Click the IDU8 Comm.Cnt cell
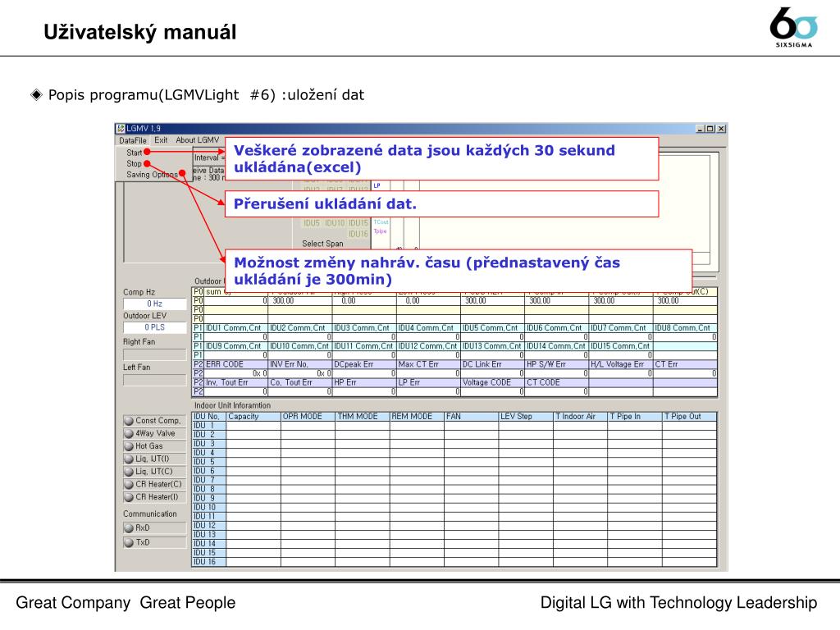This screenshot has height=630, width=840. [x=685, y=328]
